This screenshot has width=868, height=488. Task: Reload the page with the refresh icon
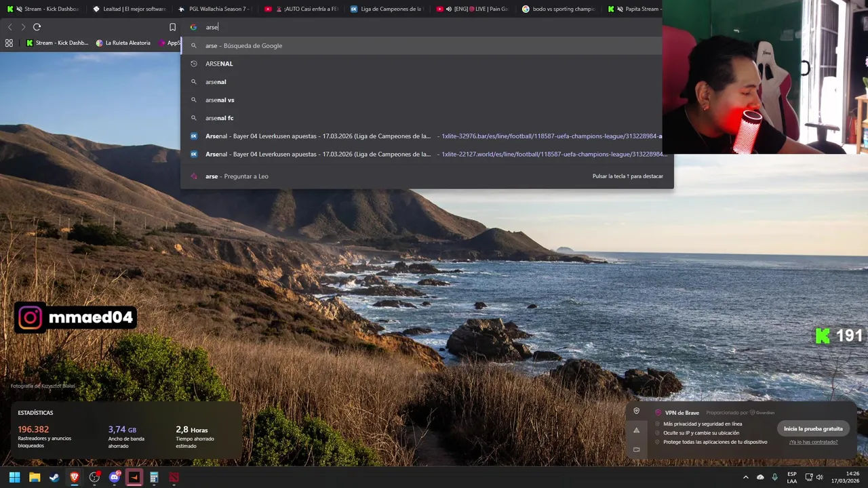(x=37, y=27)
